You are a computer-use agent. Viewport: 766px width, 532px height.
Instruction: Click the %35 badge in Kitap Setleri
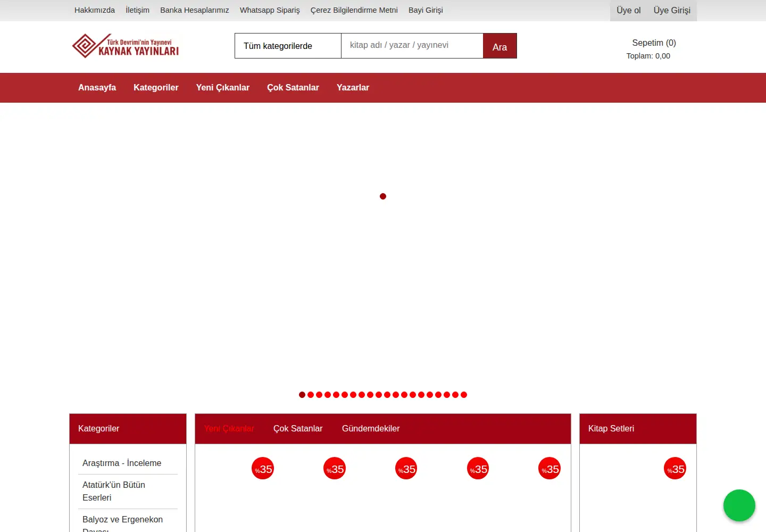point(675,469)
